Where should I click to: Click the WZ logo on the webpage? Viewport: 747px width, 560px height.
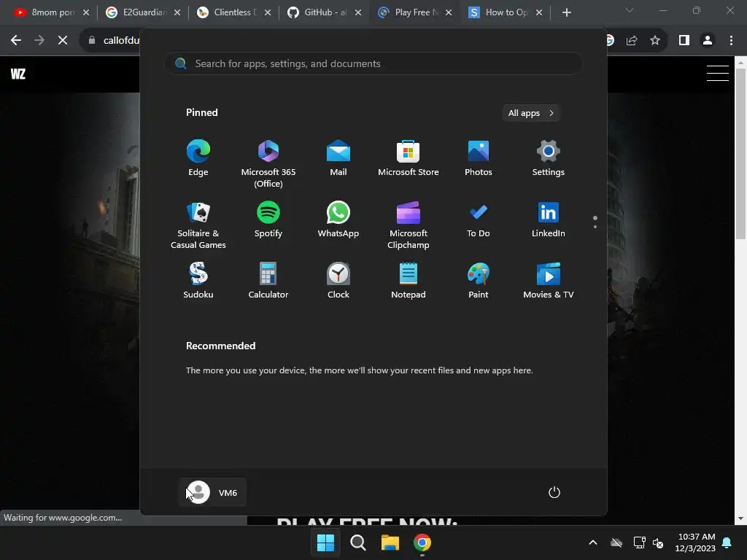point(18,74)
